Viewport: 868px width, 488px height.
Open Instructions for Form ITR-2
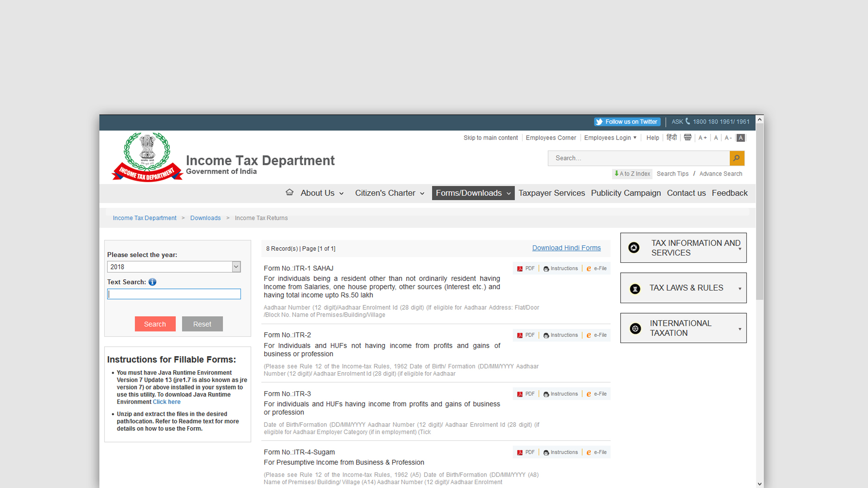[x=560, y=335]
